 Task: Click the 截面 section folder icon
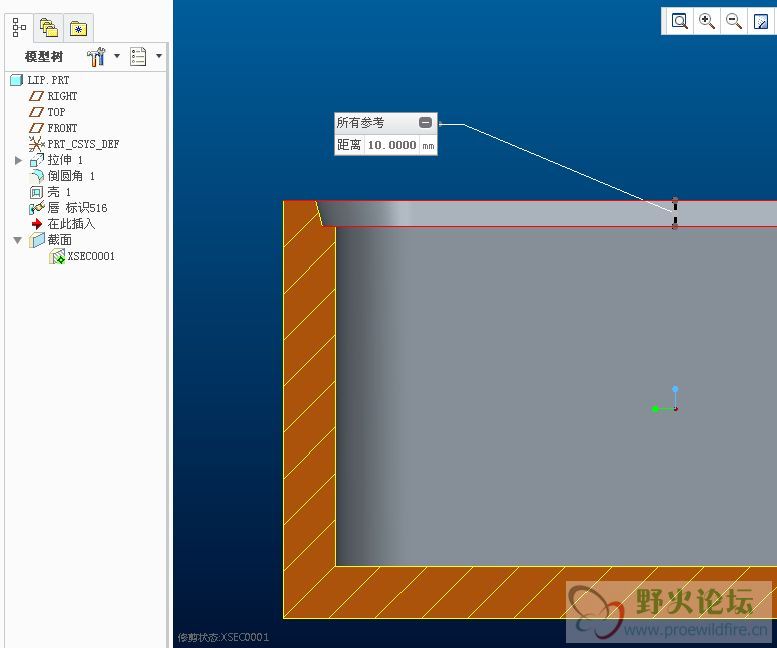click(x=37, y=240)
